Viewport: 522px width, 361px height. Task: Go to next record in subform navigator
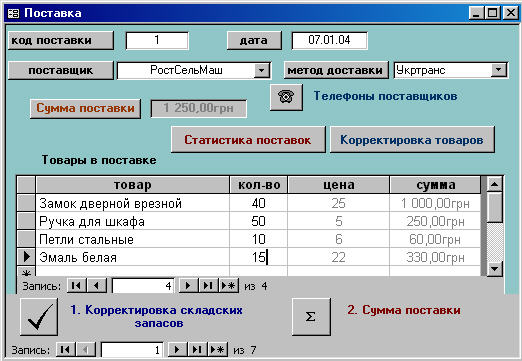(188, 286)
